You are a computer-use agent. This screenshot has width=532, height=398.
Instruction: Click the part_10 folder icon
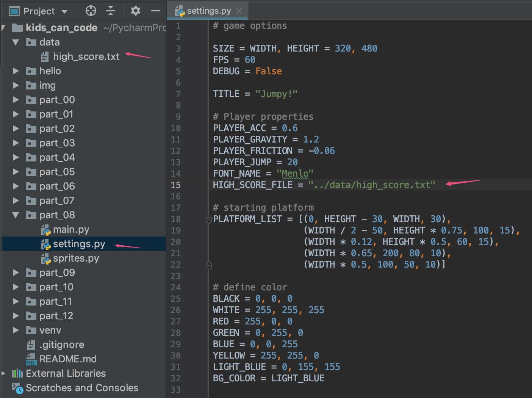31,287
